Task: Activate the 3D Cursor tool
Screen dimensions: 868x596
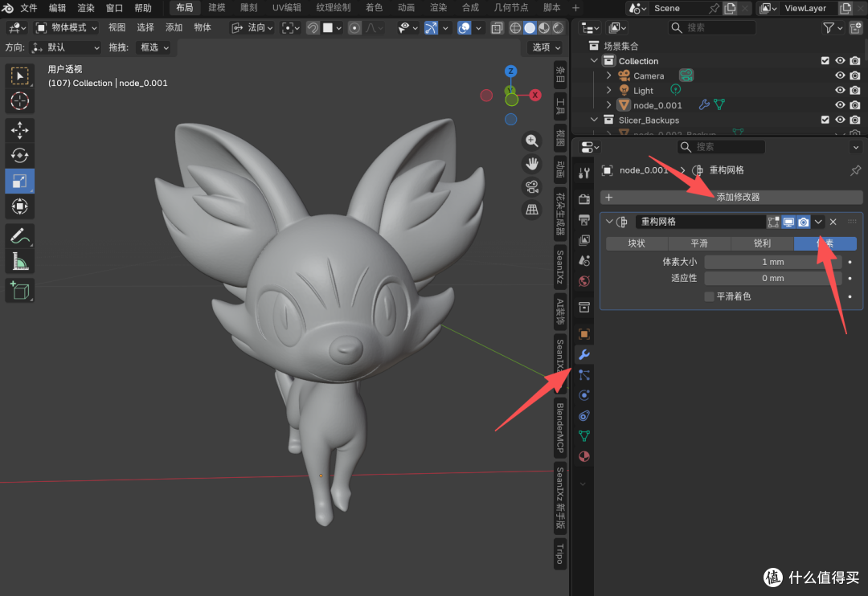Action: [20, 101]
